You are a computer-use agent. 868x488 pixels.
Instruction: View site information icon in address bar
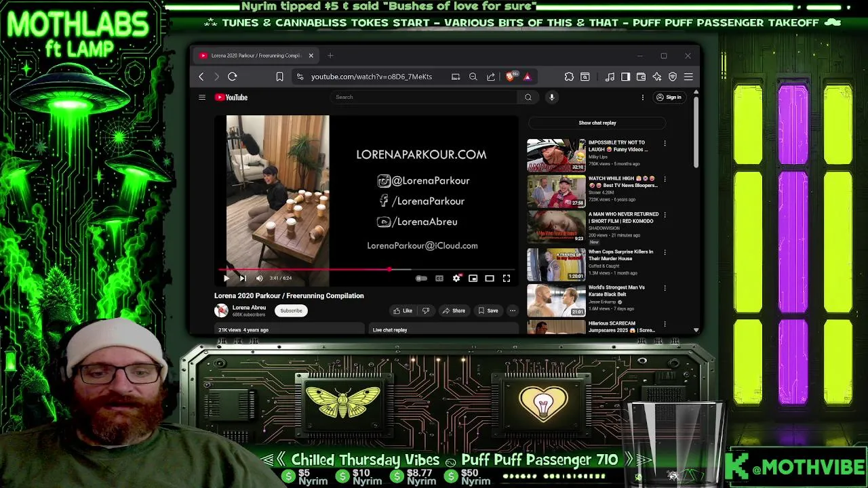(x=300, y=77)
